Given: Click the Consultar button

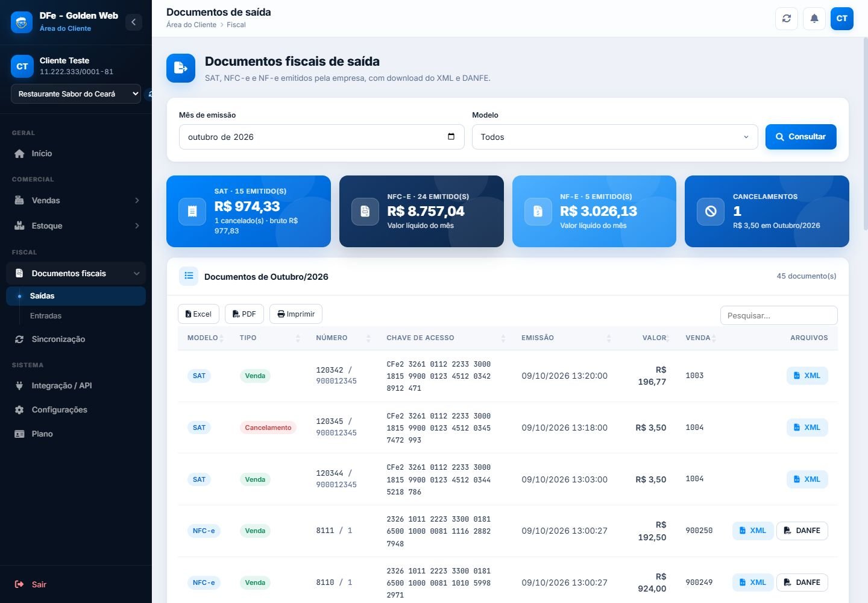Looking at the screenshot, I should [x=800, y=137].
